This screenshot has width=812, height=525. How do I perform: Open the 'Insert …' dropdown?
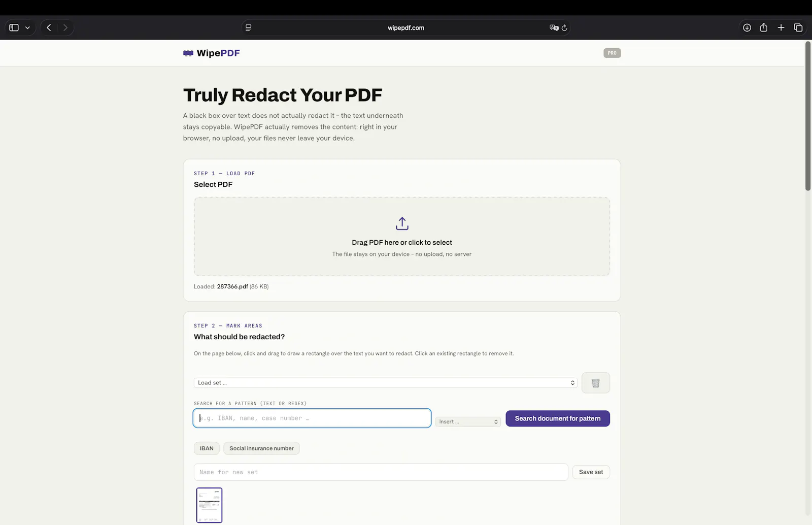tap(468, 421)
